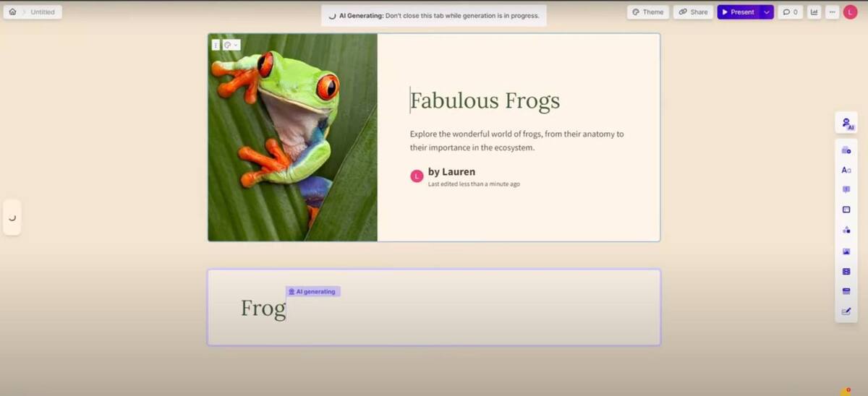Click the Theme button

(647, 12)
